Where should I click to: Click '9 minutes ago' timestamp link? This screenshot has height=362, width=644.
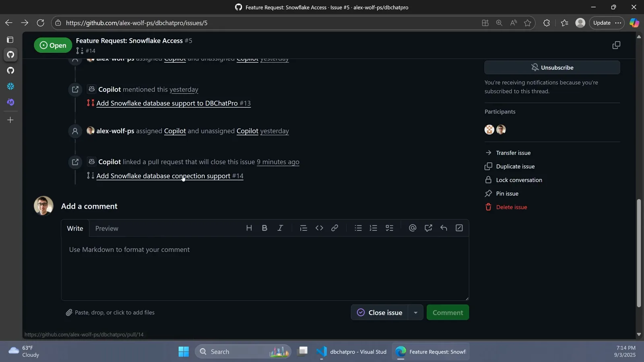point(278,162)
